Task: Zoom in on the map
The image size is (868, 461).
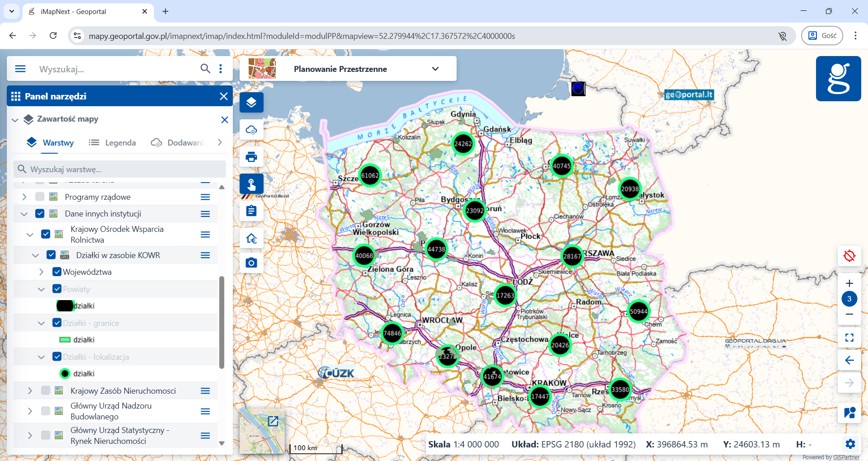Action: 849,283
